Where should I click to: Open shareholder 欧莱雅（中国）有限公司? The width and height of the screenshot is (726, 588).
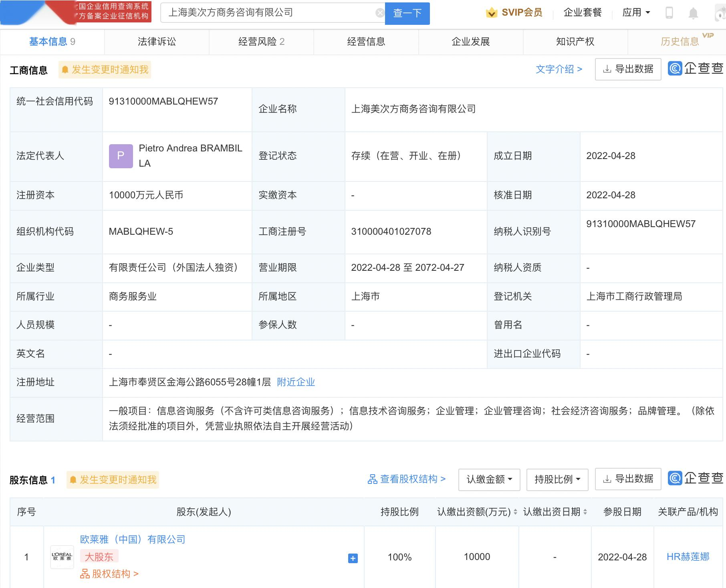click(x=131, y=540)
